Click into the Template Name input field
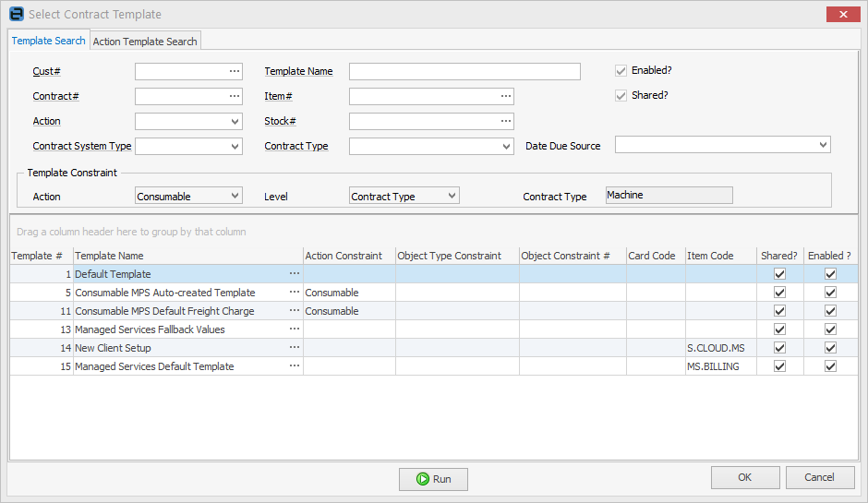The image size is (868, 503). 464,71
